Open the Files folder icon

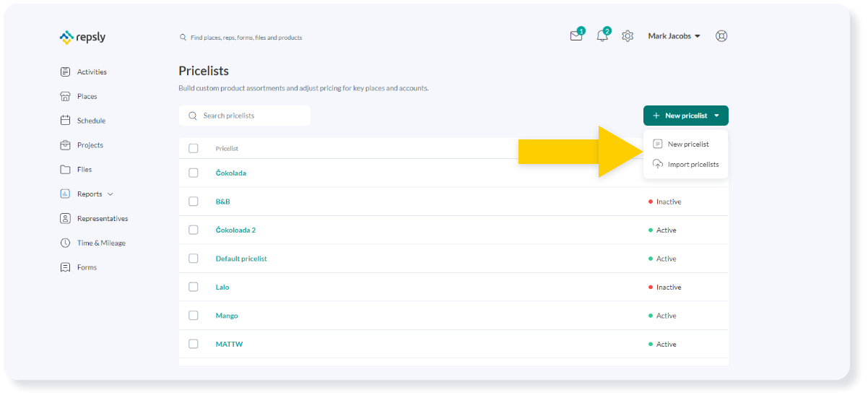(x=65, y=170)
